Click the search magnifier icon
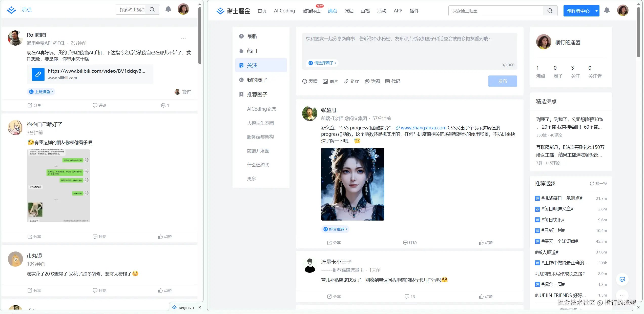644x314 pixels. (x=550, y=11)
